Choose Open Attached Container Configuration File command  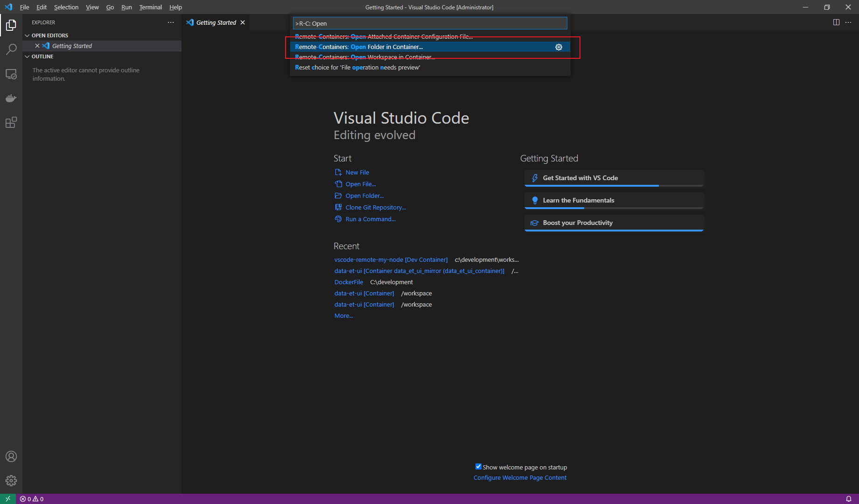430,36
